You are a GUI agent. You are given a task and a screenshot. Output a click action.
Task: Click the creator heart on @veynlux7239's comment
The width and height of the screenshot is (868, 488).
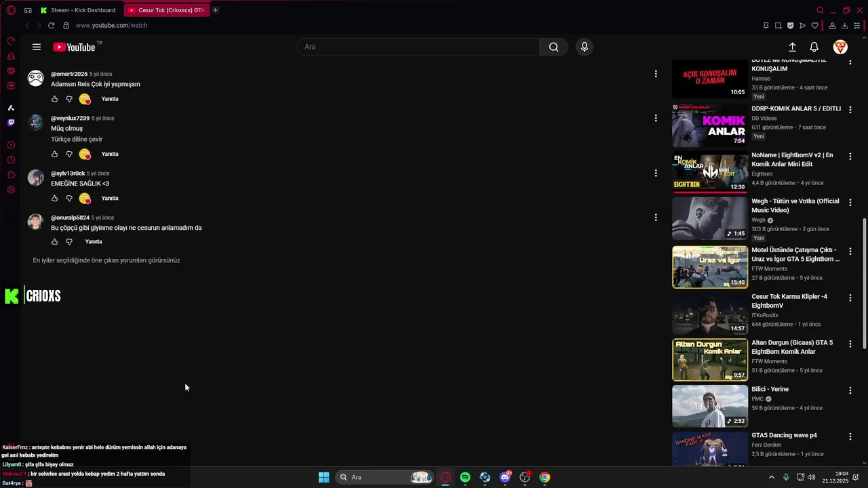pos(85,154)
